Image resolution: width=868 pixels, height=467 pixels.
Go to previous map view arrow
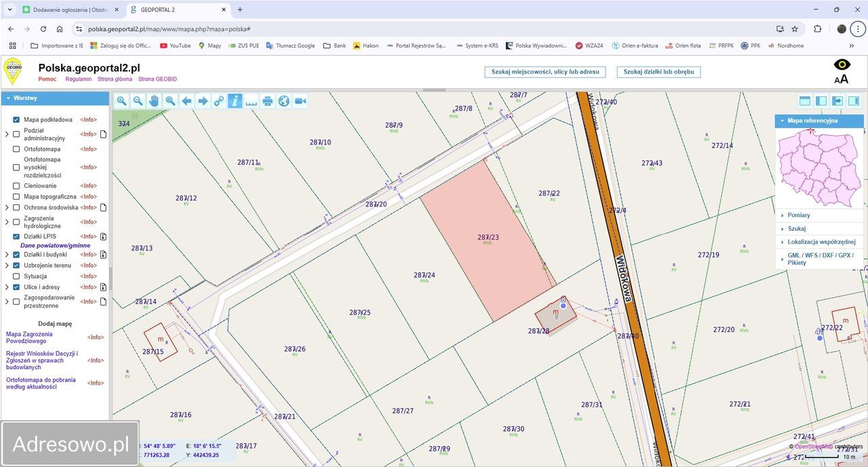click(186, 101)
